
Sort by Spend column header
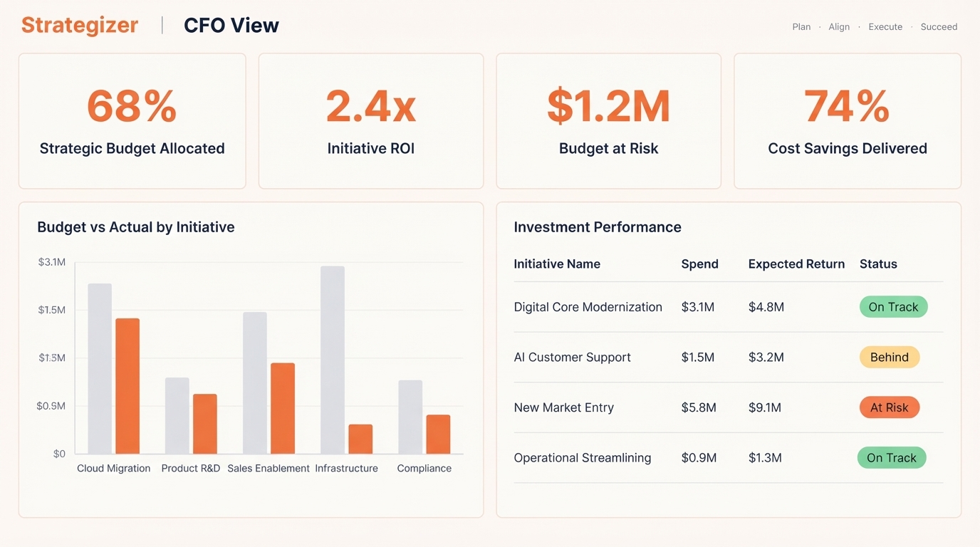tap(700, 264)
